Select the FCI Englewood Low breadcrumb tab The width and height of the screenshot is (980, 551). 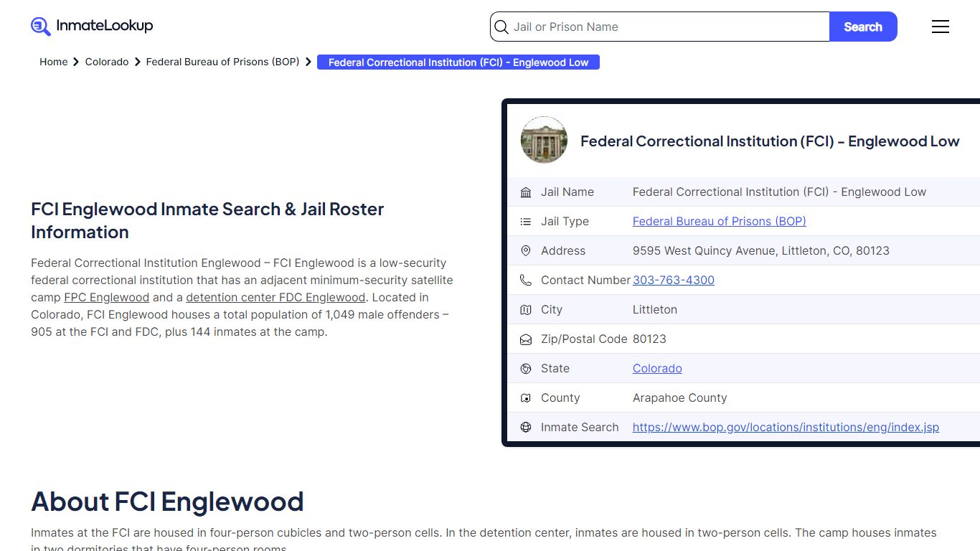click(458, 63)
